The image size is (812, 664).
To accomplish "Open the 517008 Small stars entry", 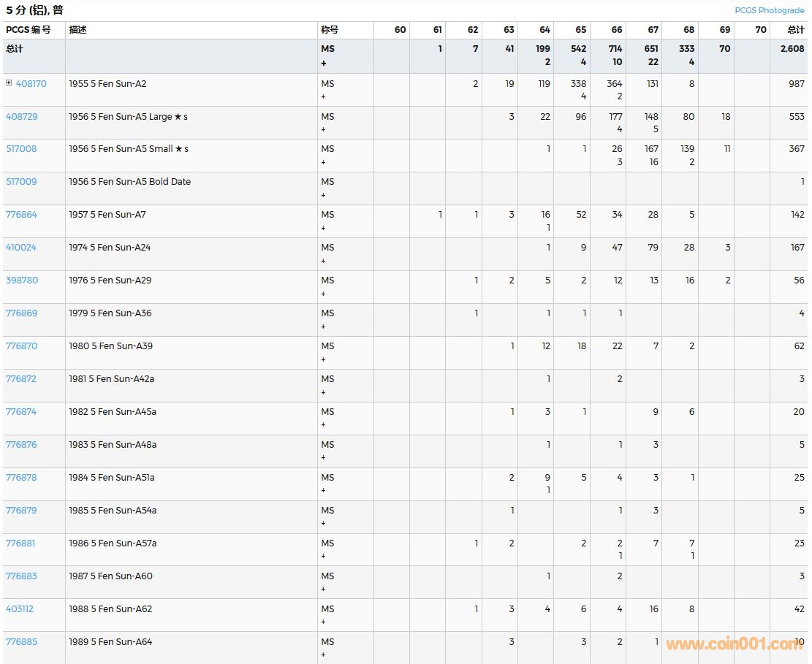I will (x=21, y=149).
